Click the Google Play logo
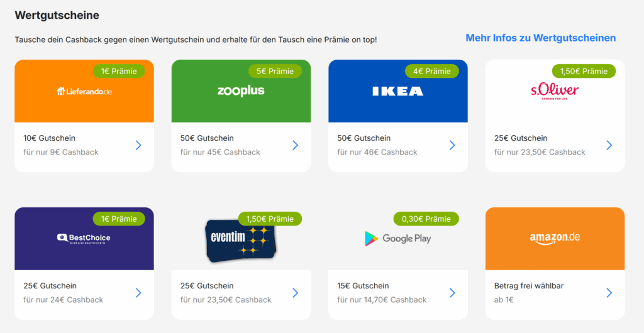This screenshot has height=333, width=644. point(397,239)
